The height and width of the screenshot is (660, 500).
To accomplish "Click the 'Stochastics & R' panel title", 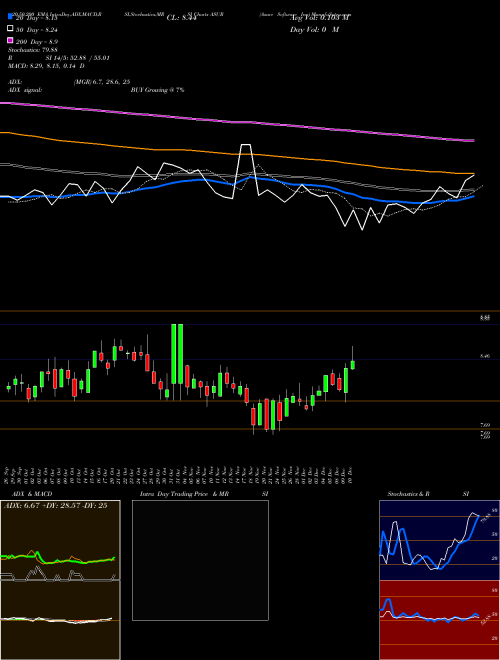I will [409, 494].
